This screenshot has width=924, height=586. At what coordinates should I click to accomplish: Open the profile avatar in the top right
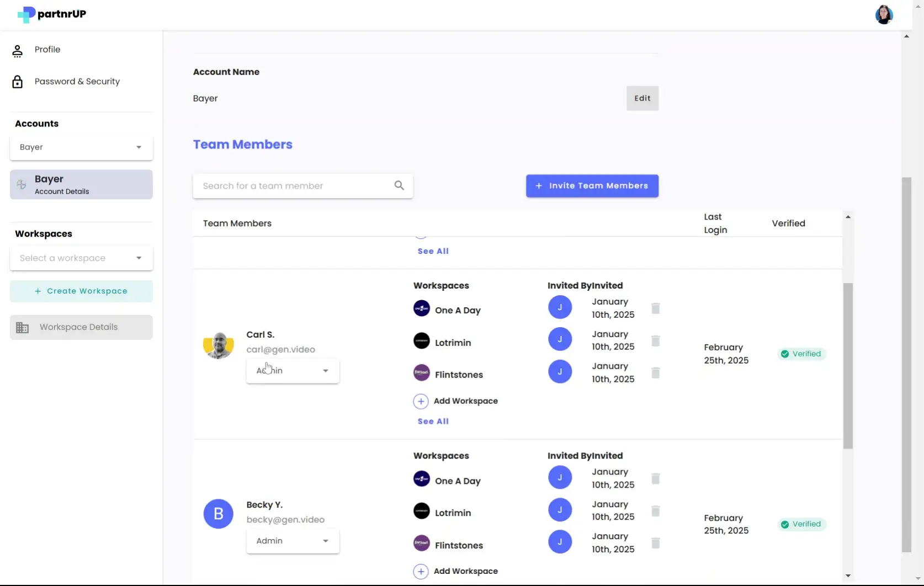click(884, 14)
